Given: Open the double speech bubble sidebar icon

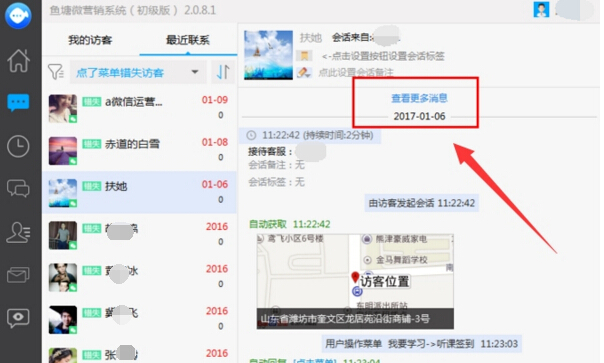Looking at the screenshot, I should pos(18,189).
